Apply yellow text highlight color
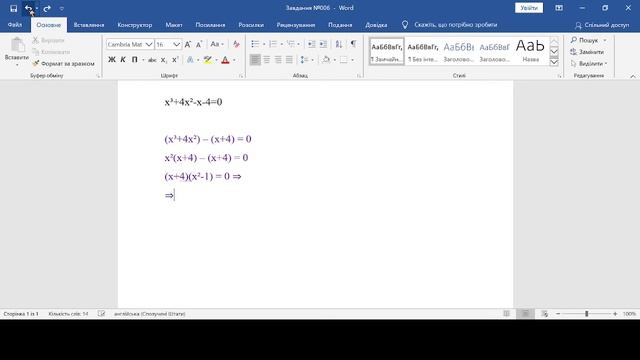Image resolution: width=640 pixels, height=360 pixels. 208,60
